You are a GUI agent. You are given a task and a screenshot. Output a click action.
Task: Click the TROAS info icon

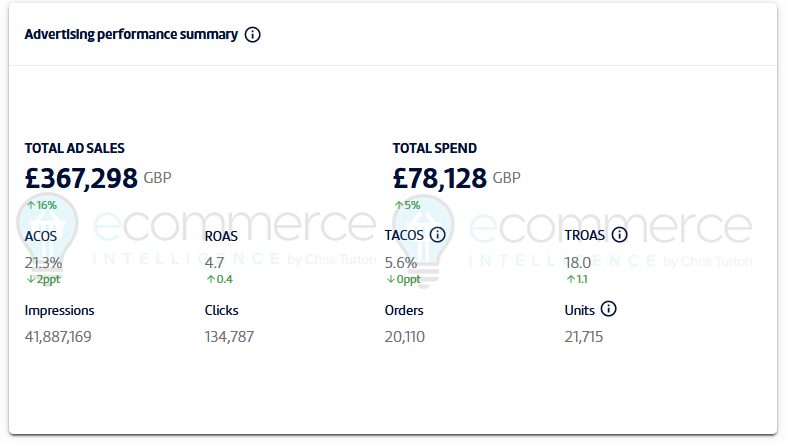(x=619, y=236)
